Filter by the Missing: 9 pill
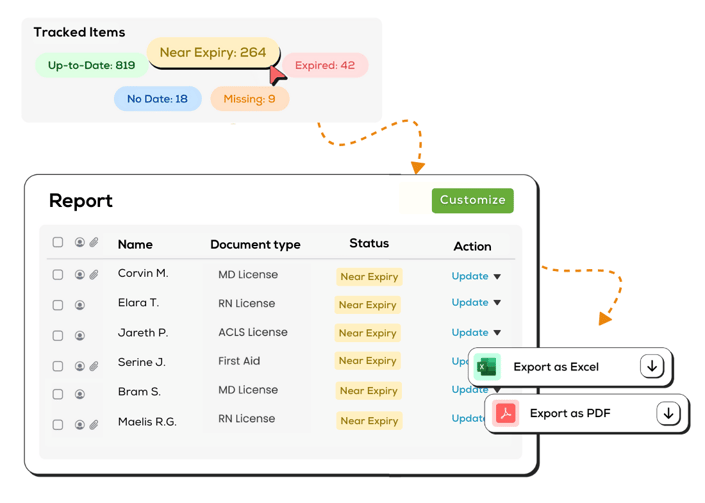The height and width of the screenshot is (503, 705). [250, 99]
